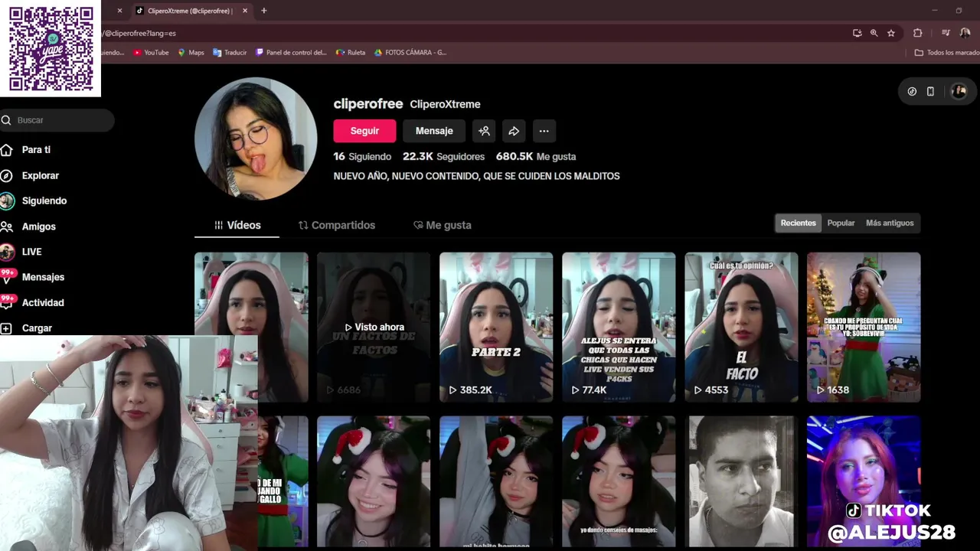Open Maps bookmark
This screenshot has height=551, width=980.
[191, 53]
